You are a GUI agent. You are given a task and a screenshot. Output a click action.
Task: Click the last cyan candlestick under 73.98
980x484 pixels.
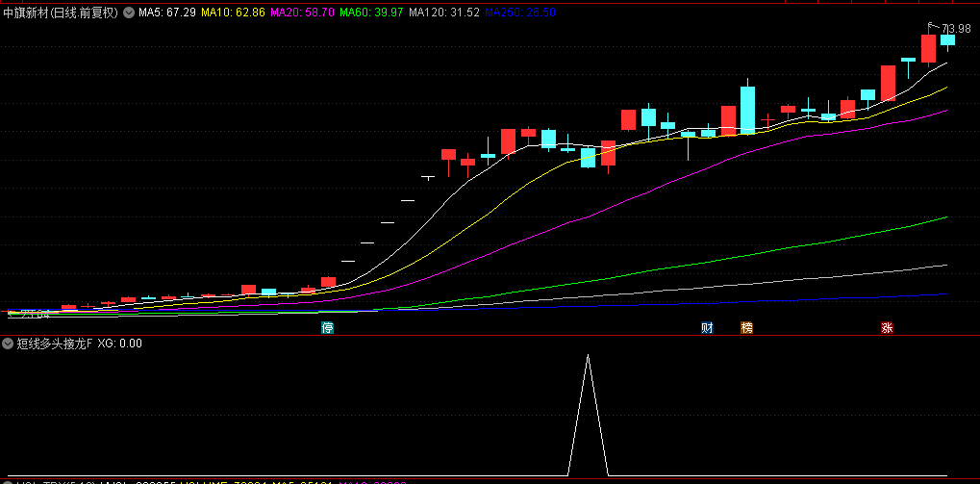click(x=947, y=40)
